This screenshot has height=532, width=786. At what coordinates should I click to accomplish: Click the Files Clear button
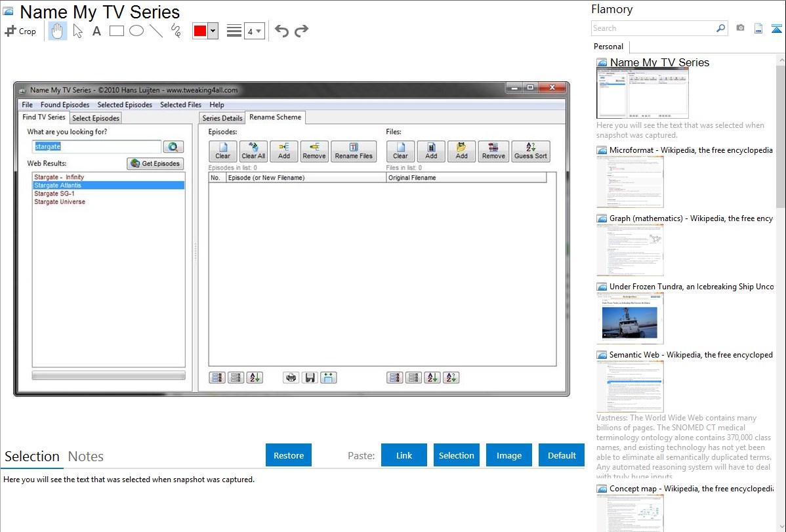[400, 152]
